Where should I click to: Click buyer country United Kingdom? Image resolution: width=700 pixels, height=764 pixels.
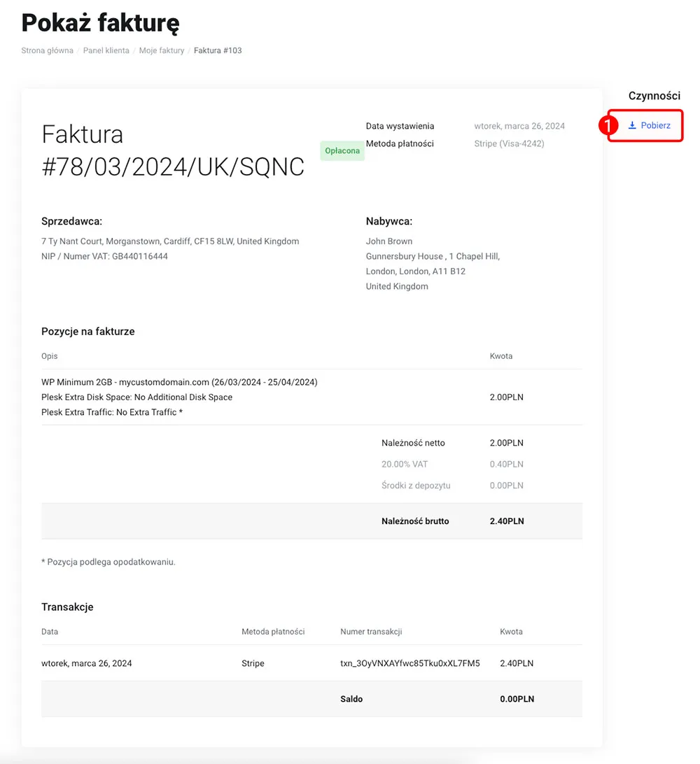397,287
